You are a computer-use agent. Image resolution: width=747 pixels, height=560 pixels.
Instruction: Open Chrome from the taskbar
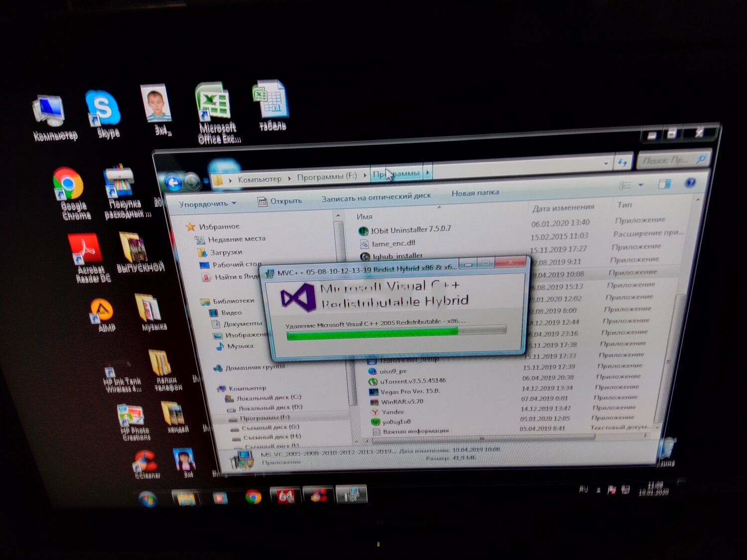[253, 497]
